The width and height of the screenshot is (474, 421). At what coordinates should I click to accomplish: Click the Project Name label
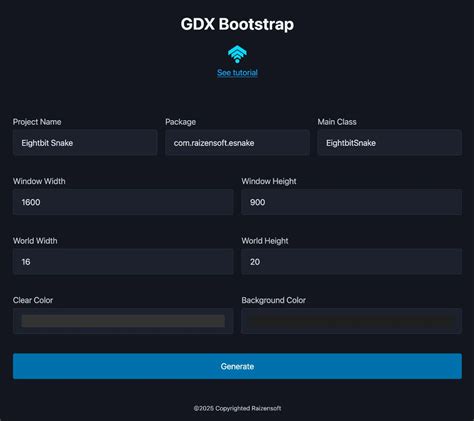pyautogui.click(x=37, y=122)
